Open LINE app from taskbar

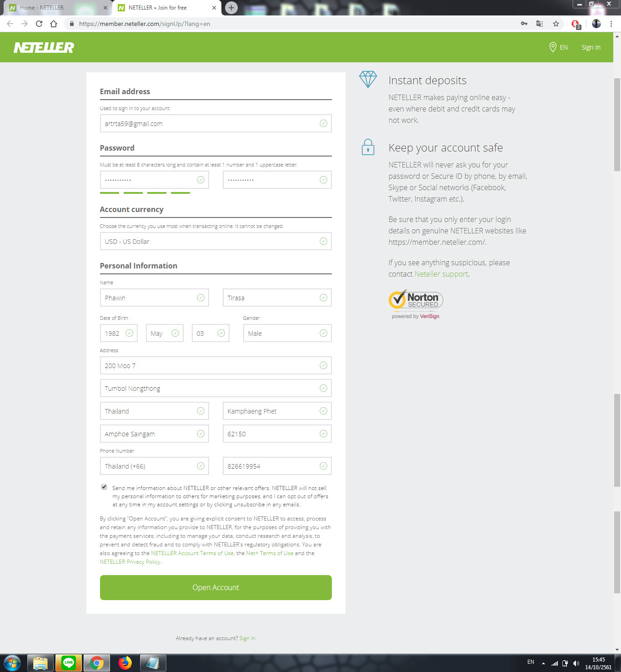[x=69, y=663]
